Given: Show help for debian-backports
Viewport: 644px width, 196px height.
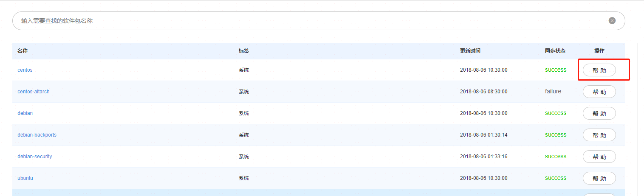Looking at the screenshot, I should tap(599, 135).
